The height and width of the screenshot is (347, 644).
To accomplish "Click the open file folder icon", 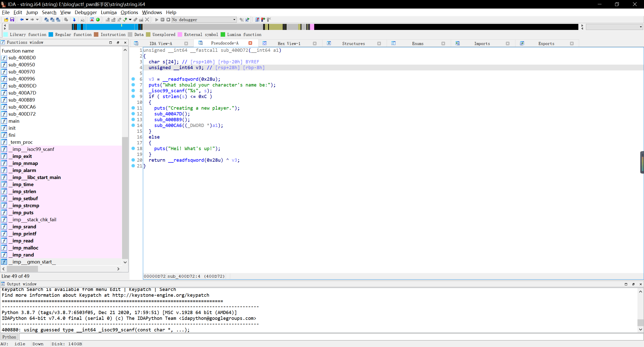I will 6,20.
